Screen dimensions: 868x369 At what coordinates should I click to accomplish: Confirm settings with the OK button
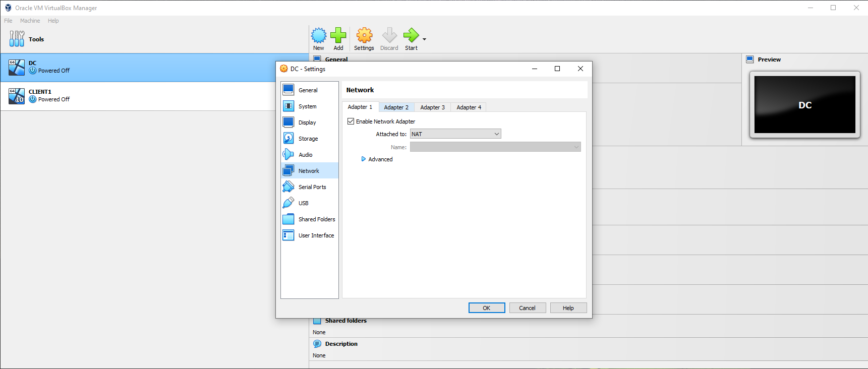point(487,308)
